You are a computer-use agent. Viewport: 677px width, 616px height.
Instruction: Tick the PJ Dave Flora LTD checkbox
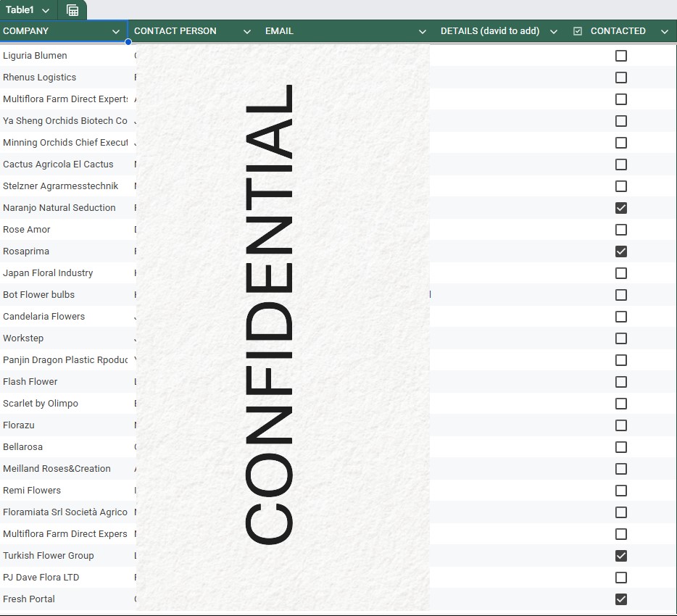coord(621,577)
